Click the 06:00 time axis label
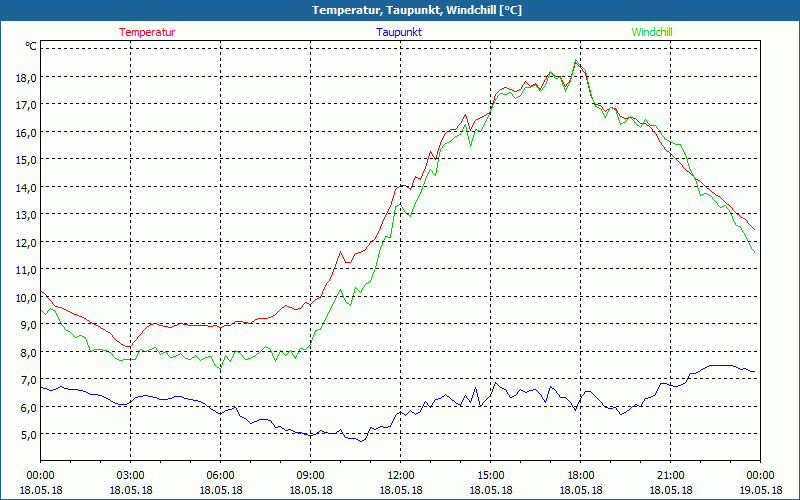 click(x=220, y=476)
